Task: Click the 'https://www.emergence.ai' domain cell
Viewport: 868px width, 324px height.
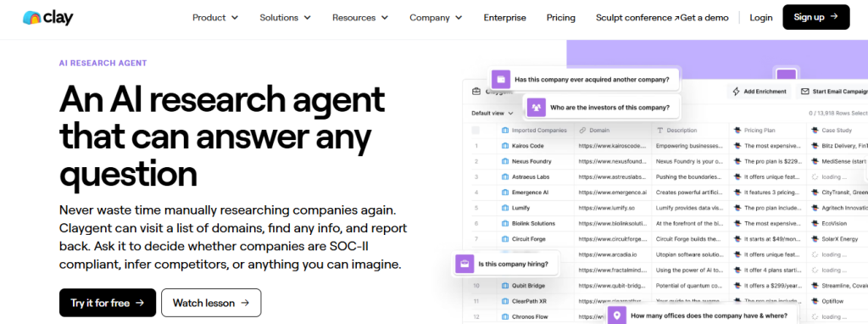Action: pos(613,193)
